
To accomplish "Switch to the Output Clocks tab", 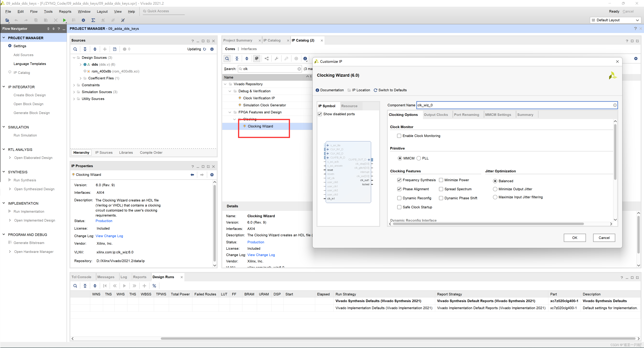I will click(x=435, y=115).
